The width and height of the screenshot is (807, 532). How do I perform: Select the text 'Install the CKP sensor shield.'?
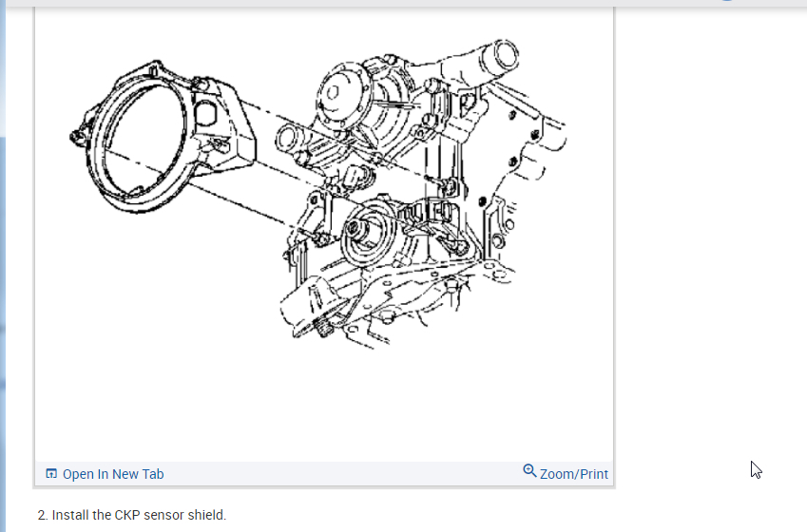[x=139, y=515]
